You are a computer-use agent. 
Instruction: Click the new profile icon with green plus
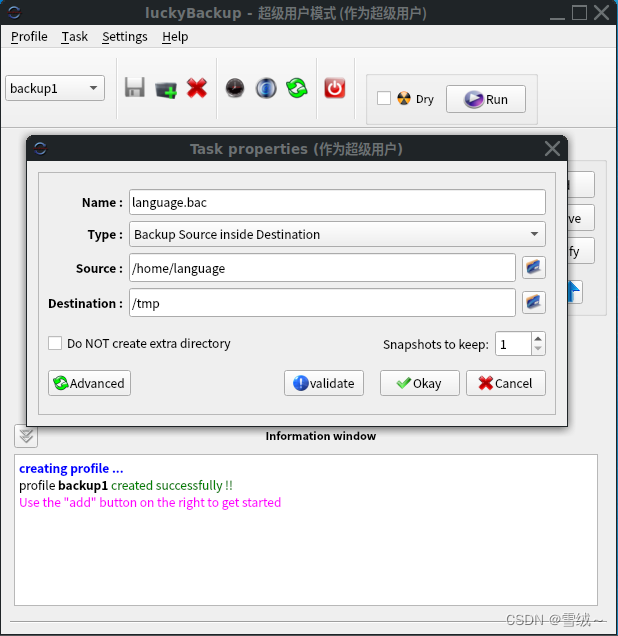coord(166,89)
